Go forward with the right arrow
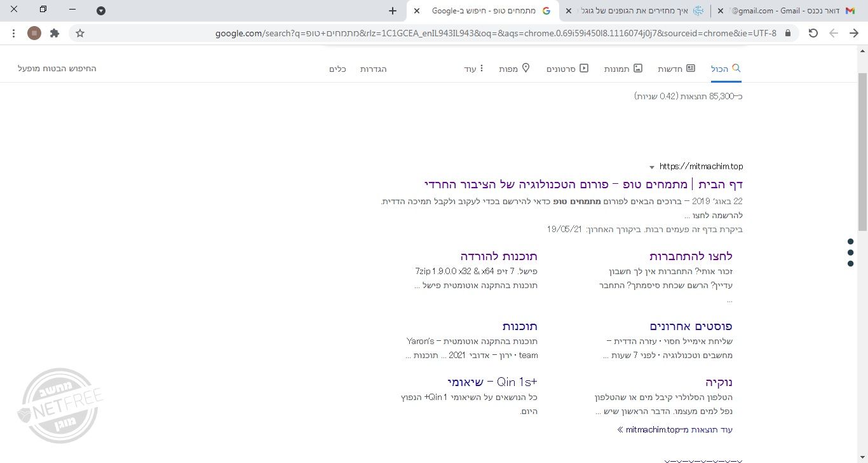The height and width of the screenshot is (463, 868). click(x=854, y=33)
